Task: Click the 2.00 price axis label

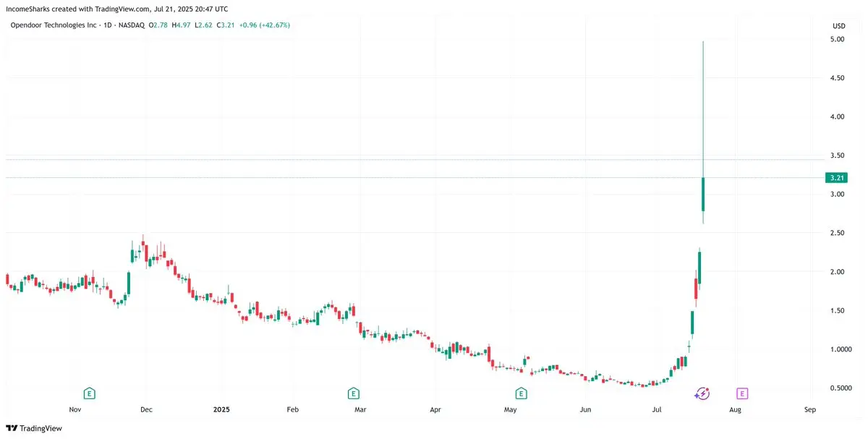Action: [838, 272]
